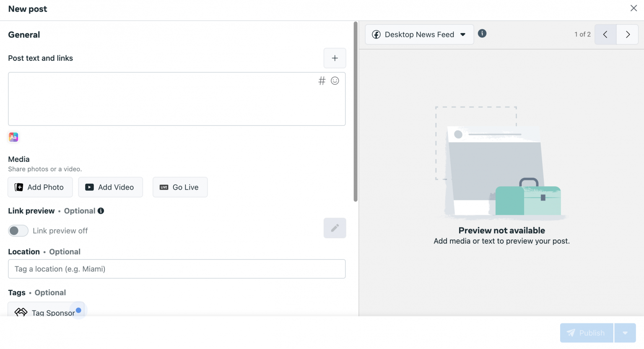Click the info icon next to Link preview
Viewport: 644px width, 349px height.
pos(100,211)
